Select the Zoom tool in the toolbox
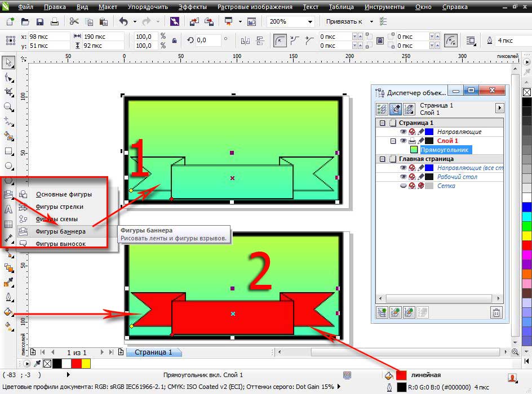532x394 pixels. 8,106
